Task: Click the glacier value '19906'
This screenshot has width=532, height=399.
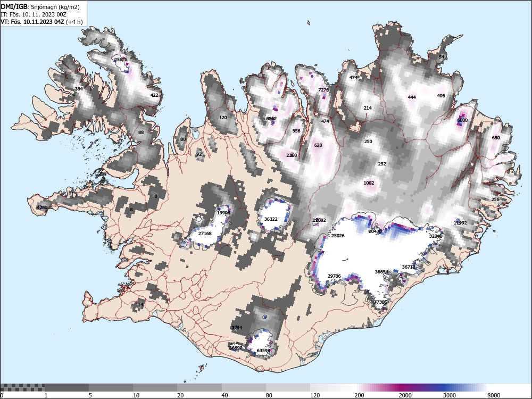Action: click(x=223, y=213)
